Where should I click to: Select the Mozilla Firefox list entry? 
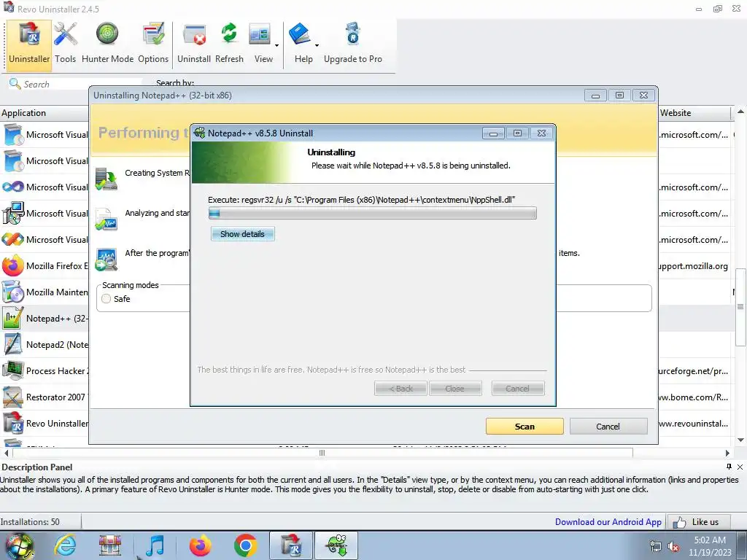pyautogui.click(x=44, y=265)
